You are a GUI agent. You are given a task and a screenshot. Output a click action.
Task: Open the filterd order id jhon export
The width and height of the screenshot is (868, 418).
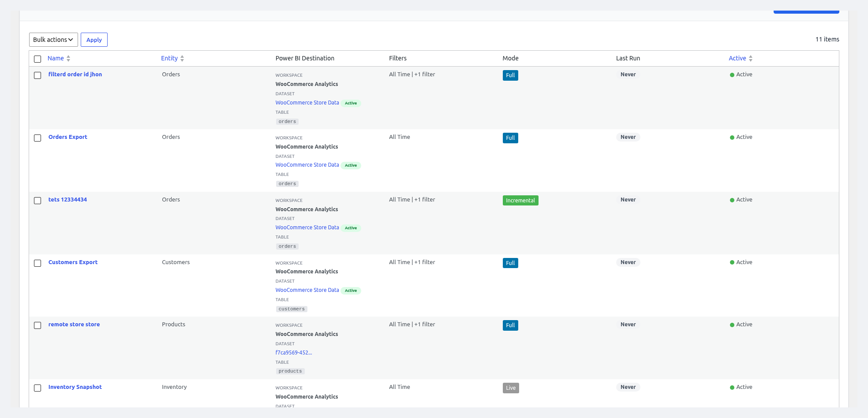click(75, 75)
